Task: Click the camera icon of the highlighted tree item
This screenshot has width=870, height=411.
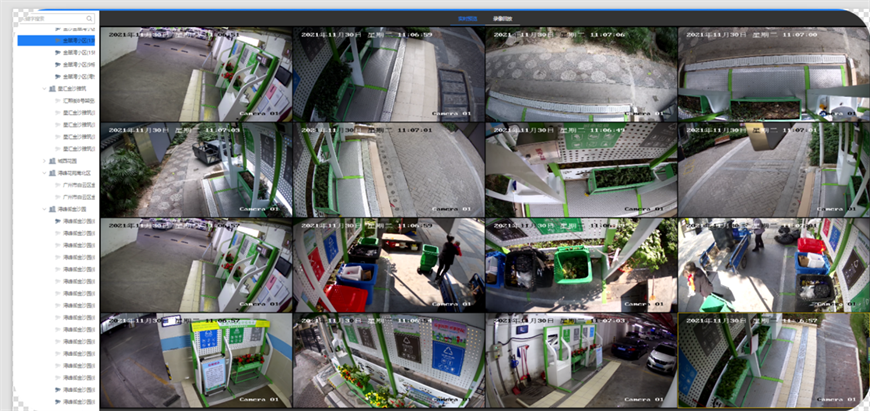Action: [57, 40]
